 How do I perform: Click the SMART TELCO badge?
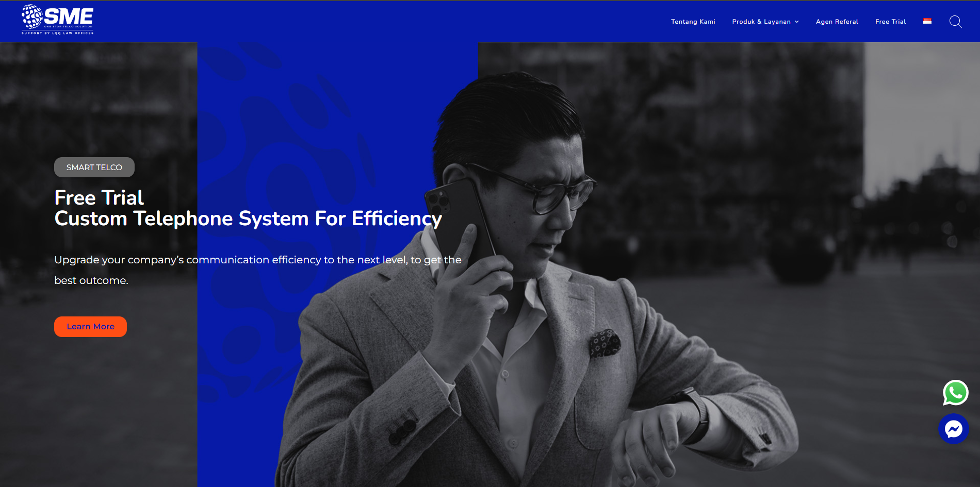94,167
